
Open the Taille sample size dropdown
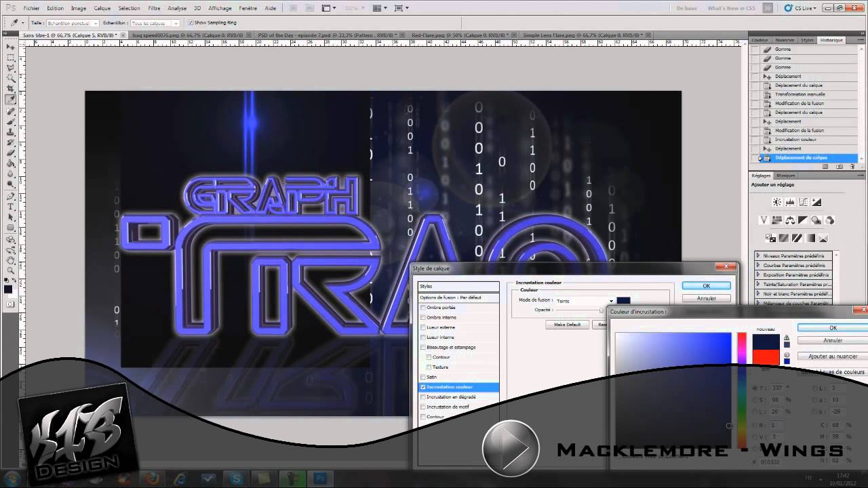tap(72, 23)
